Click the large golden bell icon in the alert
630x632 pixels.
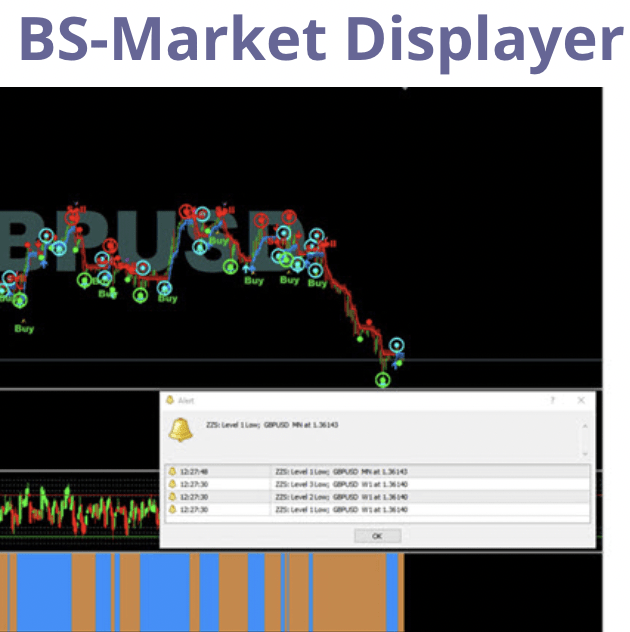[x=181, y=430]
